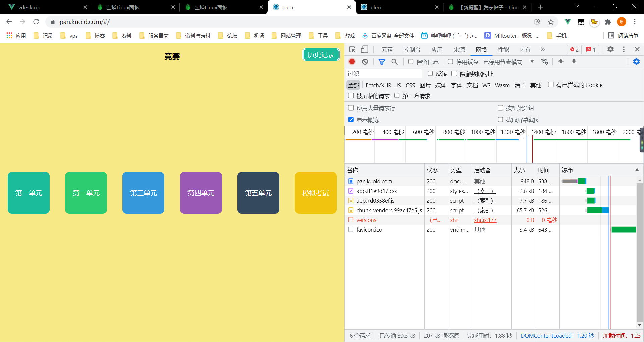This screenshot has width=644, height=342.
Task: Open the tab search dropdown arrow
Action: pyautogui.click(x=577, y=7)
